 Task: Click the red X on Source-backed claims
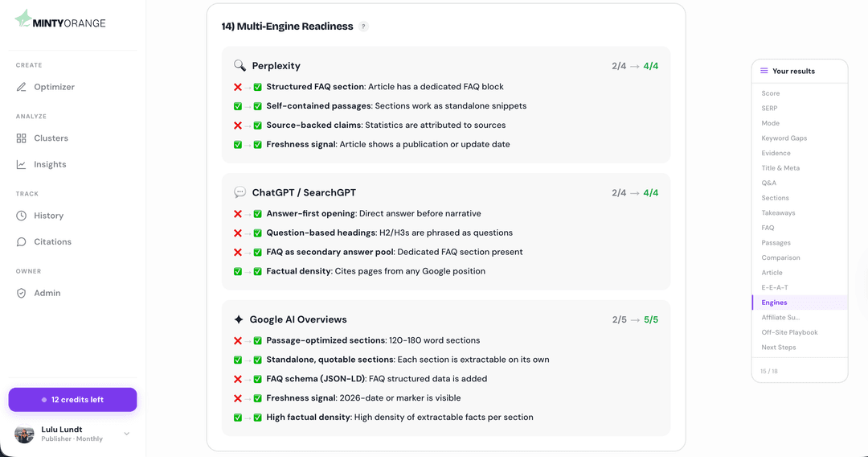coord(237,126)
